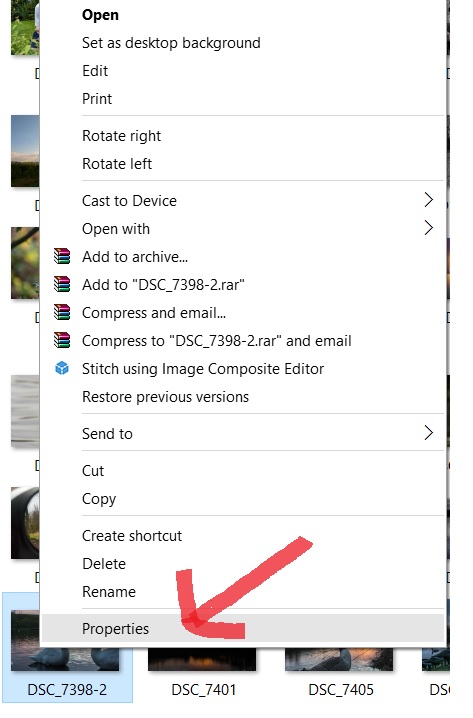Viewport: 473px width, 718px height.
Task: Click WinRAR icon by Compress to rar and email
Action: pos(62,340)
